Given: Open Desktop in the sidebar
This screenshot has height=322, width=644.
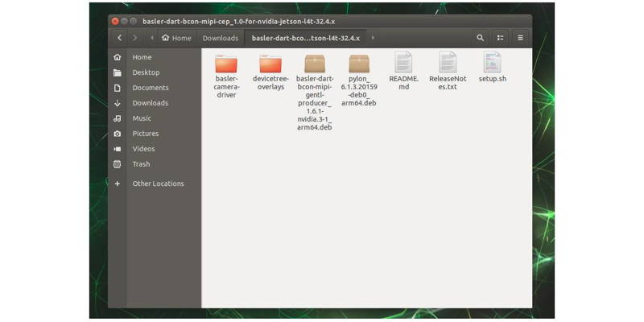Looking at the screenshot, I should point(146,72).
